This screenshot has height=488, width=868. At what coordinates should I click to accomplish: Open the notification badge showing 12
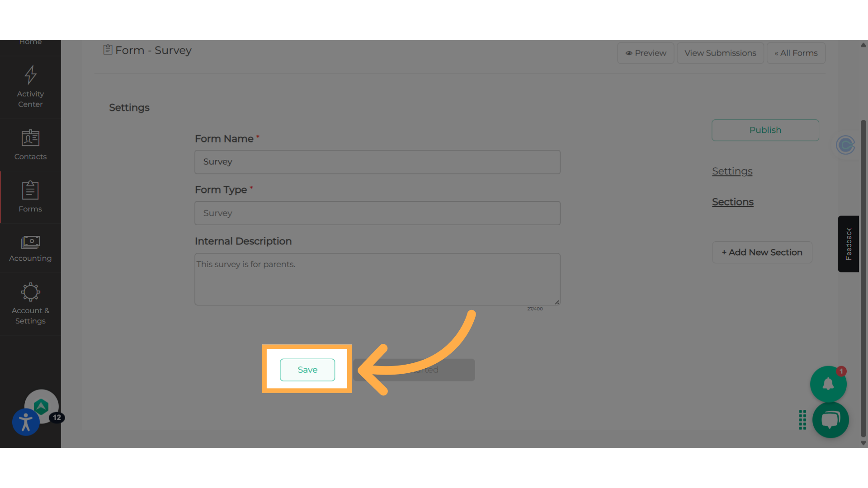tap(57, 418)
